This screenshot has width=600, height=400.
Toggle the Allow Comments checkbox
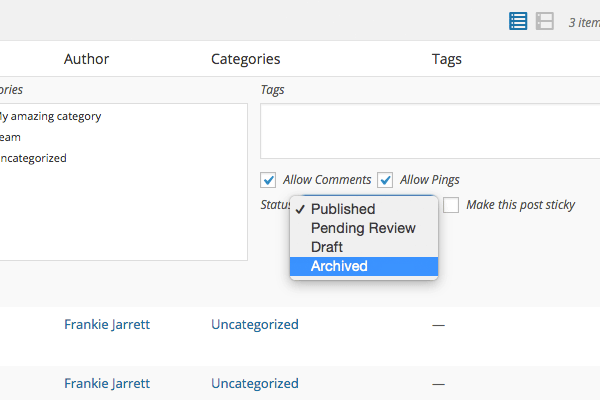268,180
